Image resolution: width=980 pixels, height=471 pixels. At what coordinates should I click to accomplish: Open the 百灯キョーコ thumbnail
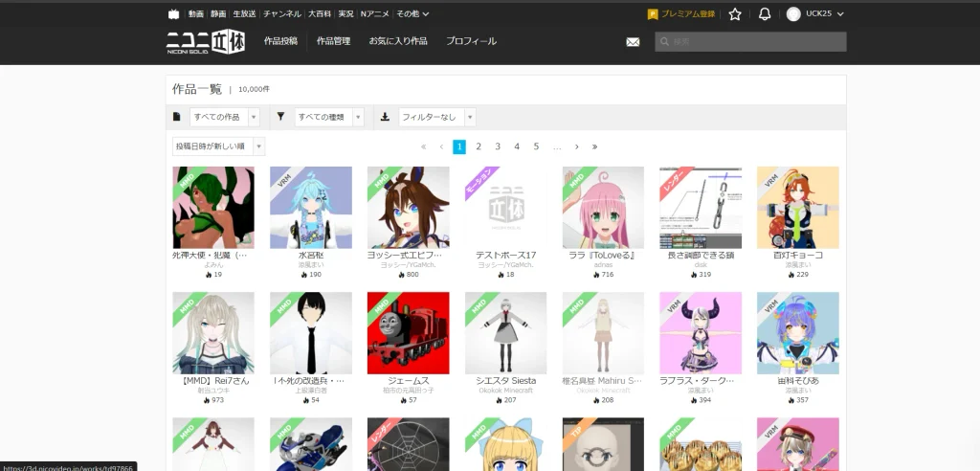click(x=797, y=208)
